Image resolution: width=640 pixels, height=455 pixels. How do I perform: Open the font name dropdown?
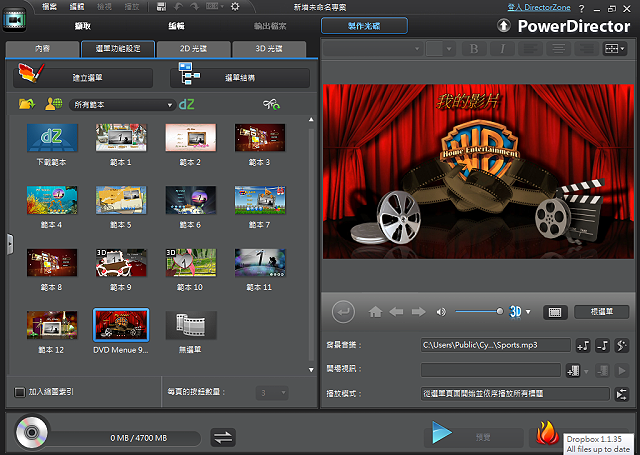coord(372,49)
